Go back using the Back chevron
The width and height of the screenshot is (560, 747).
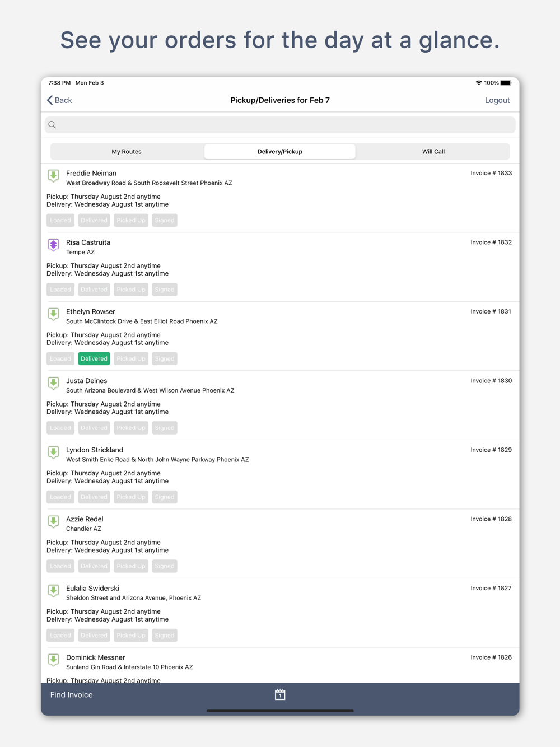coord(59,100)
